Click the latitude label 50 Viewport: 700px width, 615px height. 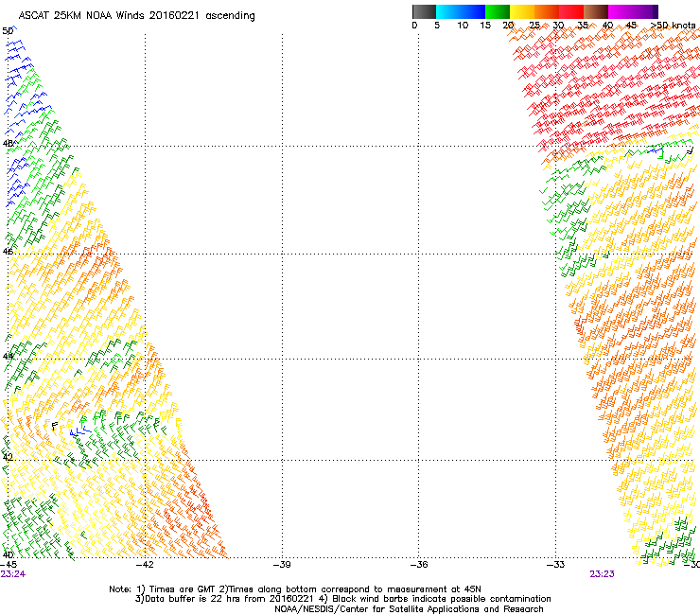point(8,31)
